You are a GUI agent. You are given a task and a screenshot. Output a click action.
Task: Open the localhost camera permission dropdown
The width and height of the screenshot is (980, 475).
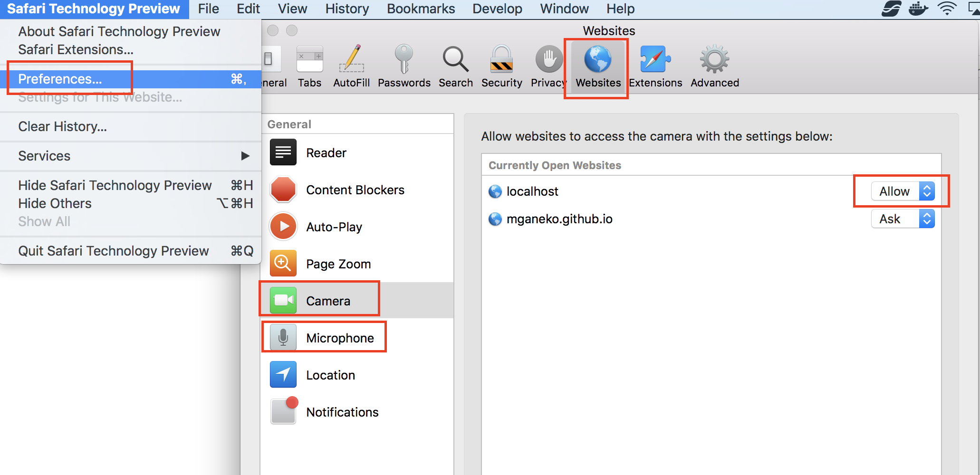pyautogui.click(x=903, y=191)
